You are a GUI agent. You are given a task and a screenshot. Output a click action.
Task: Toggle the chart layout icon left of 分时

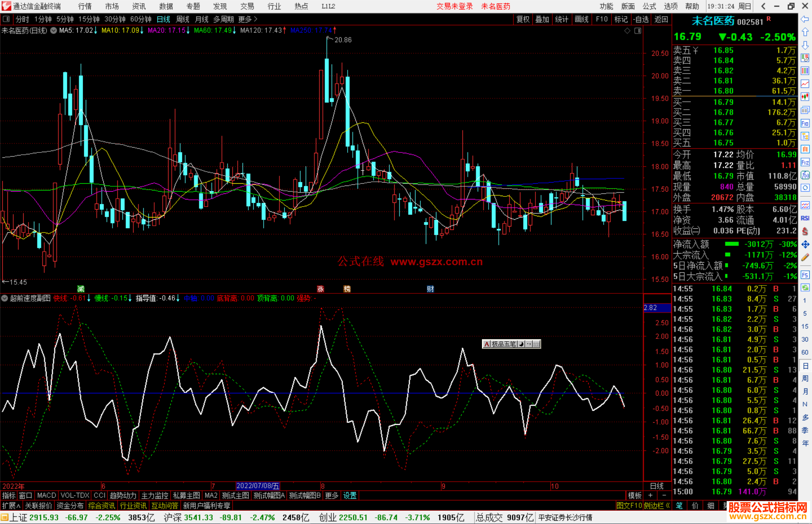(x=6, y=19)
